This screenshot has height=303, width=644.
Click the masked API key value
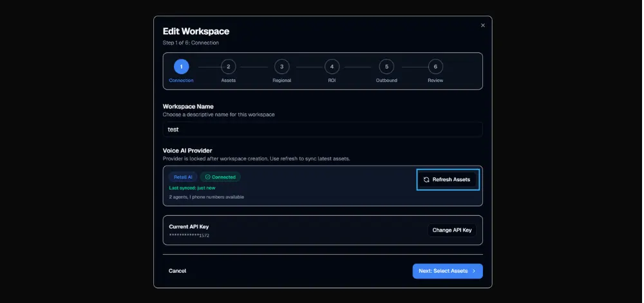point(189,235)
